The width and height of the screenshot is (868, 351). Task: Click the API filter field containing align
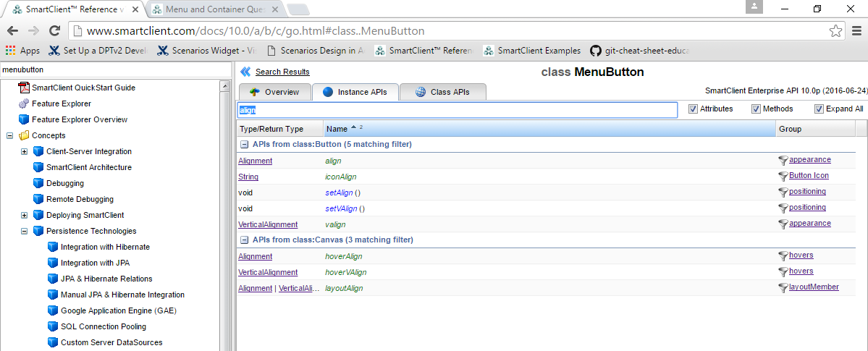458,109
